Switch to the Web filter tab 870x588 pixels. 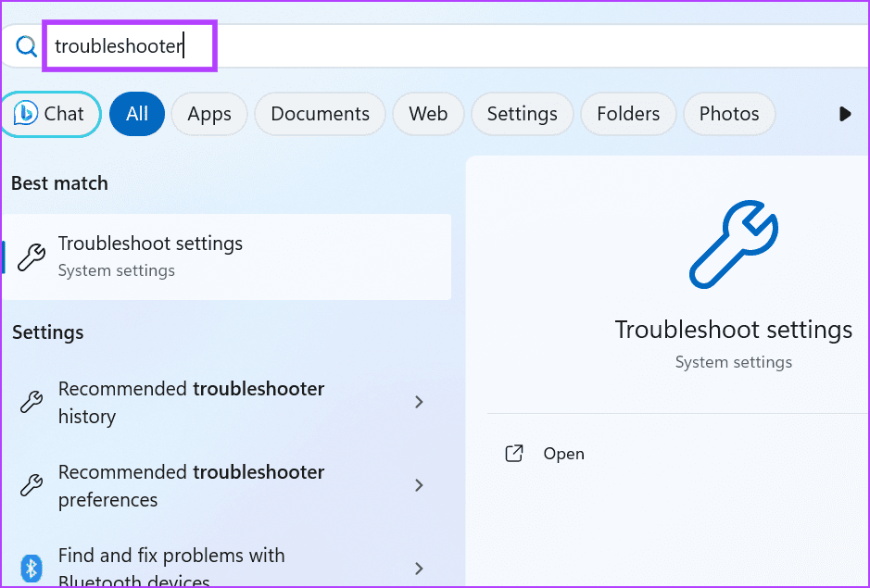(428, 114)
